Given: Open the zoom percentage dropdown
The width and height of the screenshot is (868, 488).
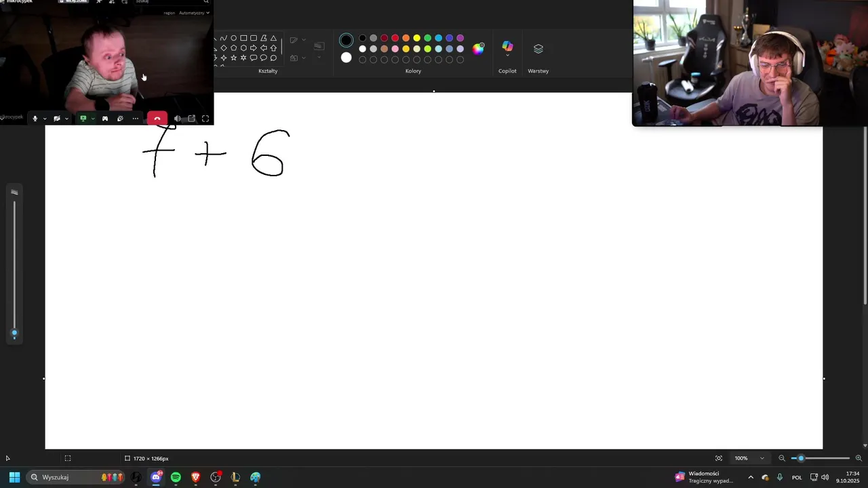Looking at the screenshot, I should 750,458.
